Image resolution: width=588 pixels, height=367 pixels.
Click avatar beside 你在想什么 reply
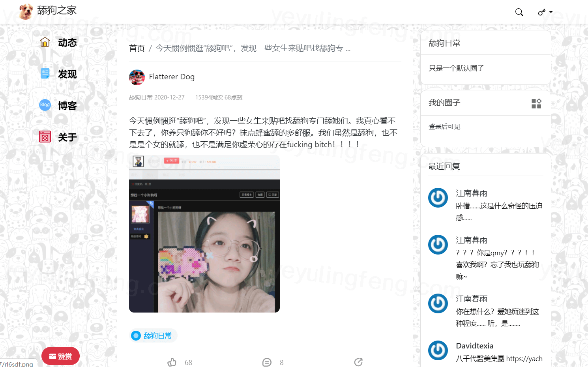pos(438,303)
